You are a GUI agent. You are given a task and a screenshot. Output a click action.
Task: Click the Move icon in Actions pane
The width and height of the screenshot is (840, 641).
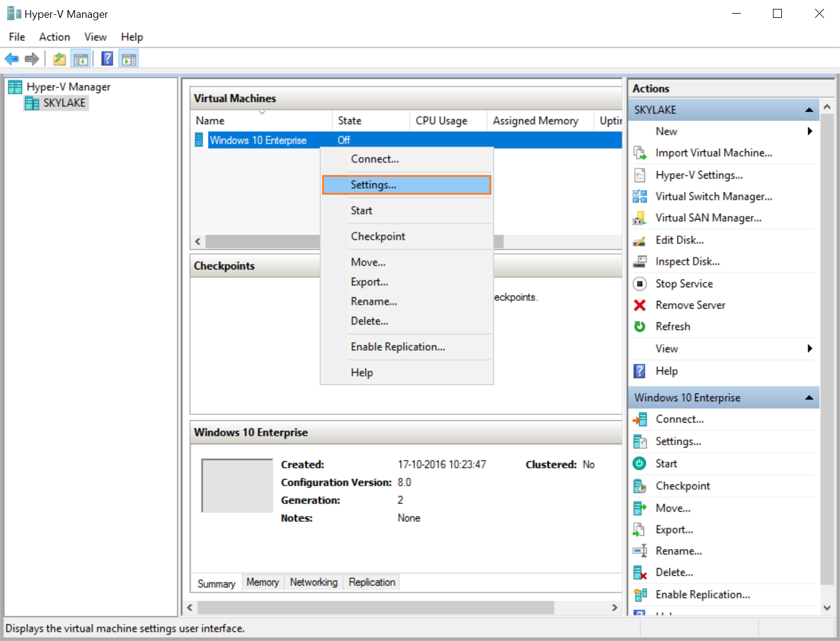640,508
